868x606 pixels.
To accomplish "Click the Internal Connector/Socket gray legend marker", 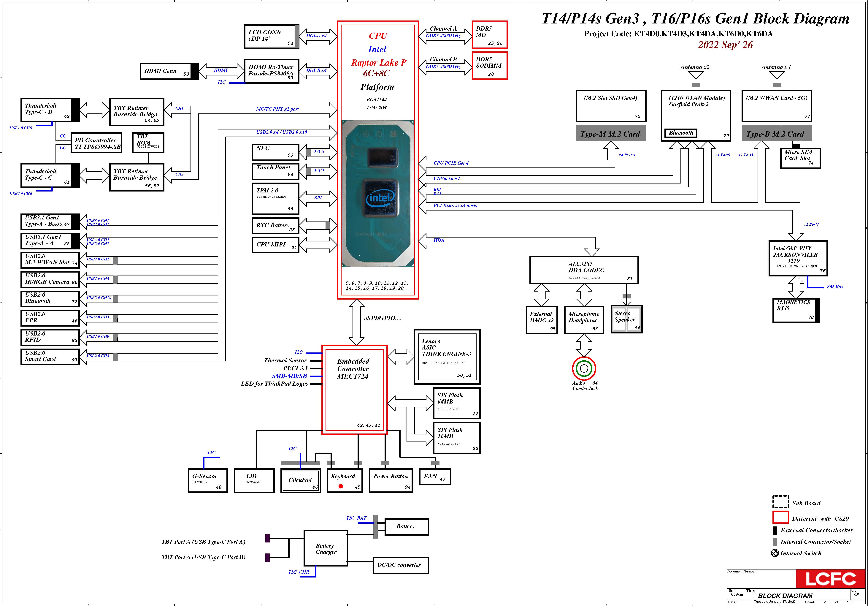I will pyautogui.click(x=775, y=542).
